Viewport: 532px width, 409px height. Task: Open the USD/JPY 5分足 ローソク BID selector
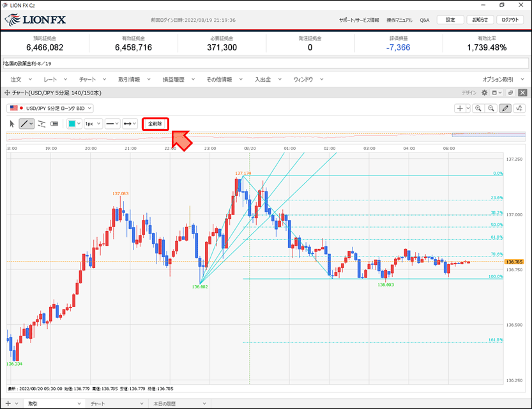pos(50,108)
